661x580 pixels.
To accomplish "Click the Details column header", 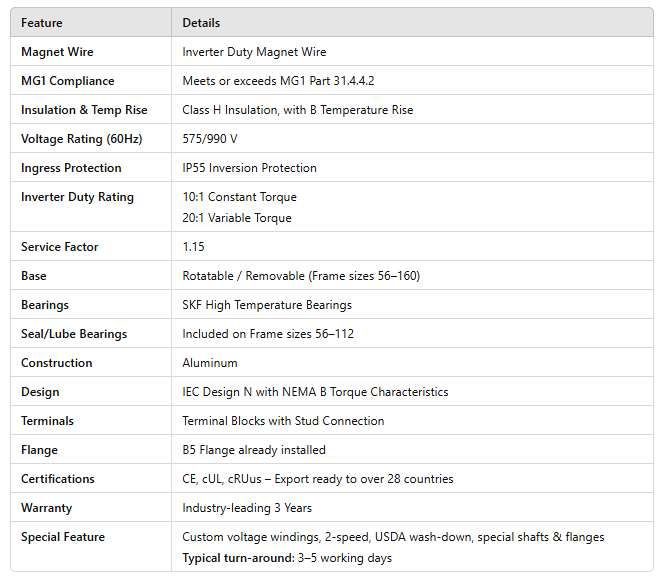I will (x=201, y=23).
